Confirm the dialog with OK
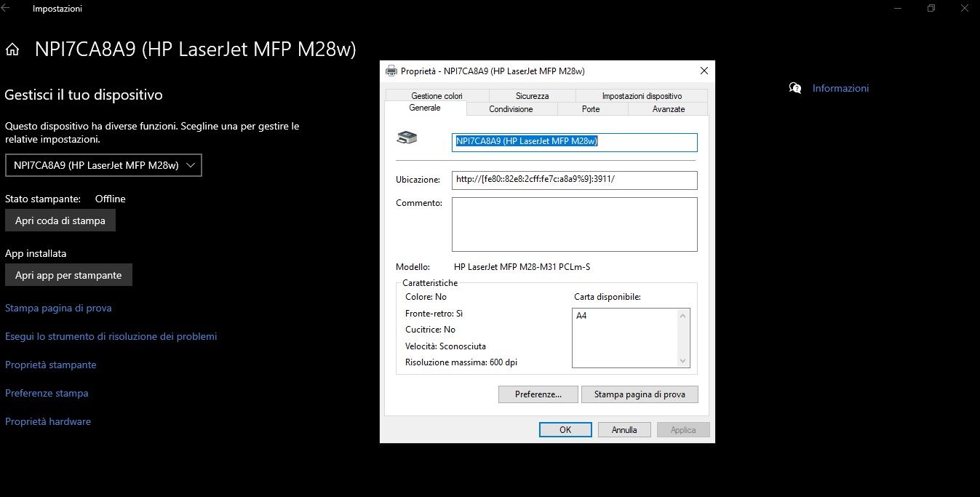The height and width of the screenshot is (497, 980). (565, 429)
